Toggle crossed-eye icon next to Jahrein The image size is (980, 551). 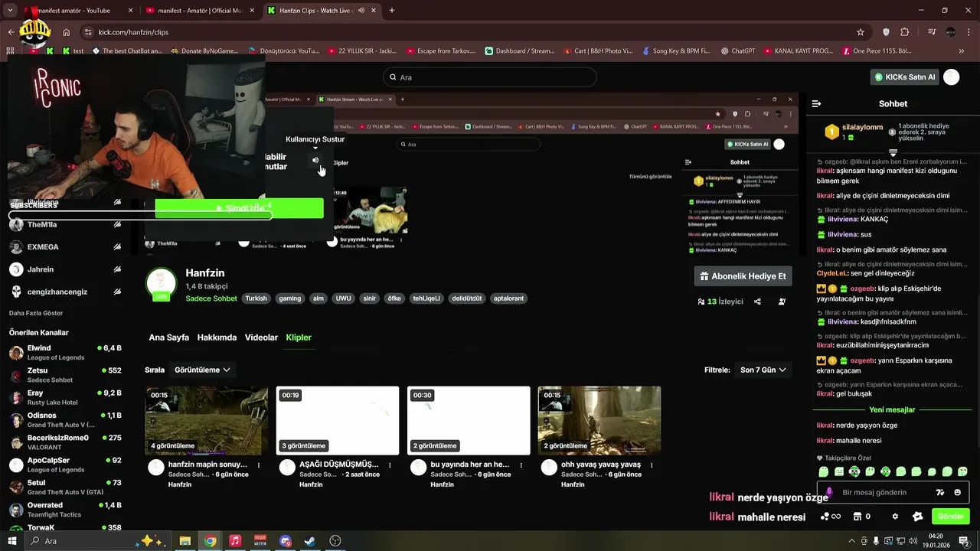[117, 269]
